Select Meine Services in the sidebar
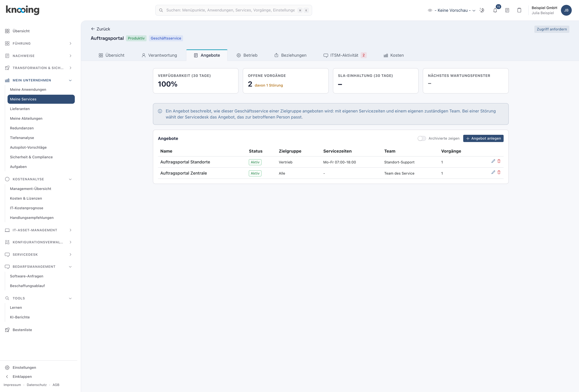Viewport: 579px width, 392px height. click(41, 99)
